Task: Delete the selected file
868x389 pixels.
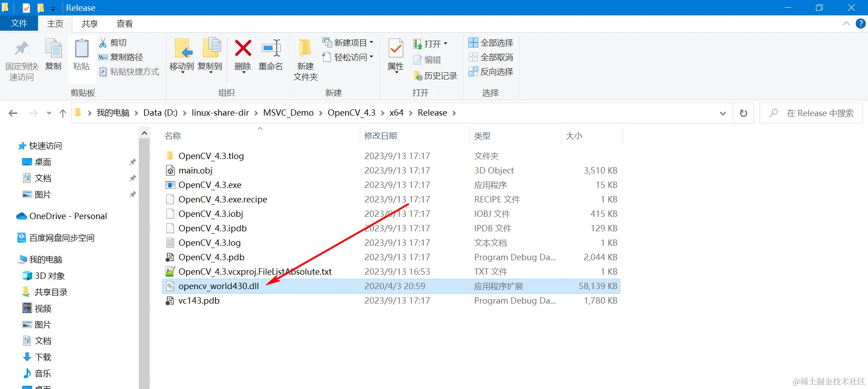Action: tap(243, 56)
